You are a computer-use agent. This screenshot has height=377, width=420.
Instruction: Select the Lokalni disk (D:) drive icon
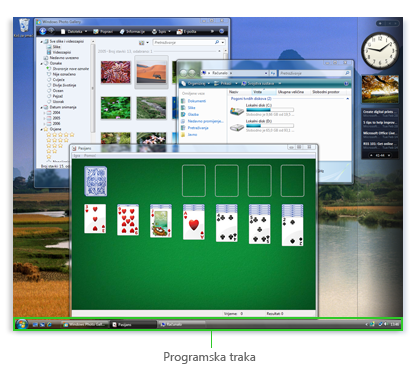point(237,127)
